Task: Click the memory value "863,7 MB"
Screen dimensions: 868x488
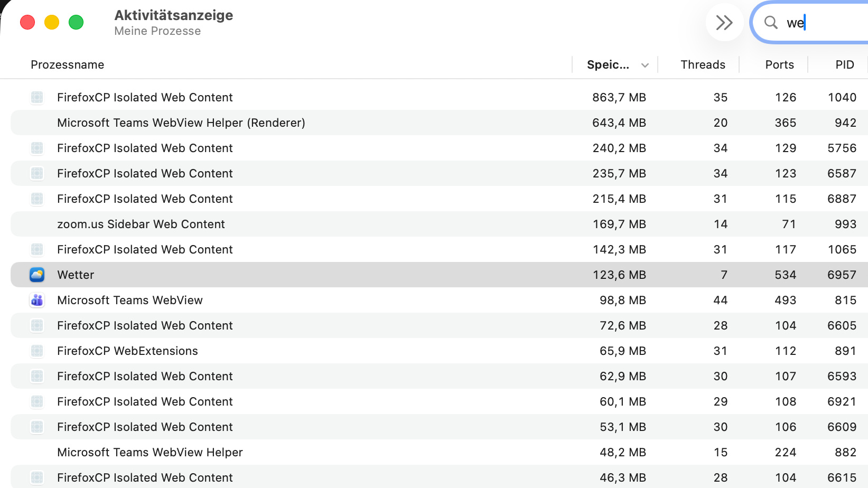Action: pos(619,97)
